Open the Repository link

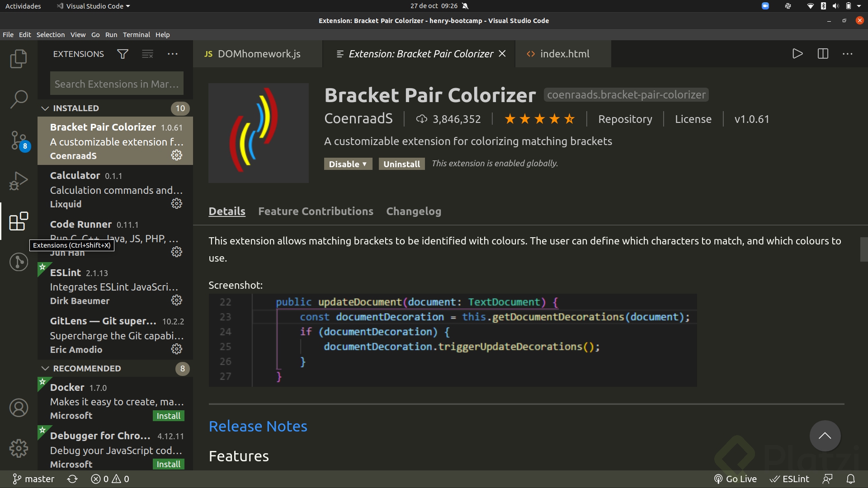point(625,119)
